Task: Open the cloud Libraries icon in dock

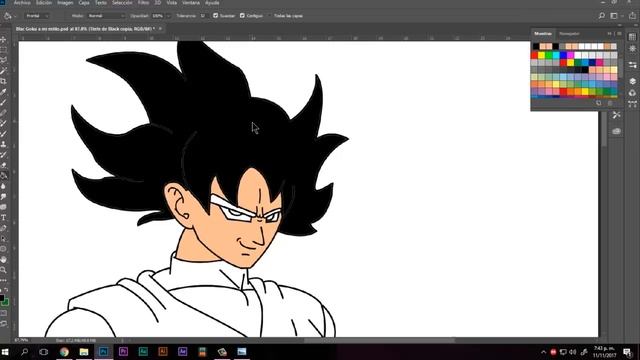Action: coord(616,131)
